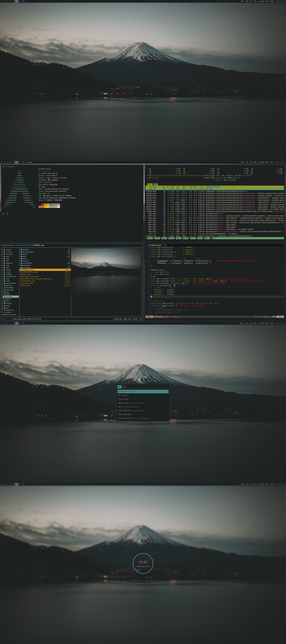This screenshot has height=644, width=286.
Task: Click the git branch icon before my-dwm
Action: 155,317
